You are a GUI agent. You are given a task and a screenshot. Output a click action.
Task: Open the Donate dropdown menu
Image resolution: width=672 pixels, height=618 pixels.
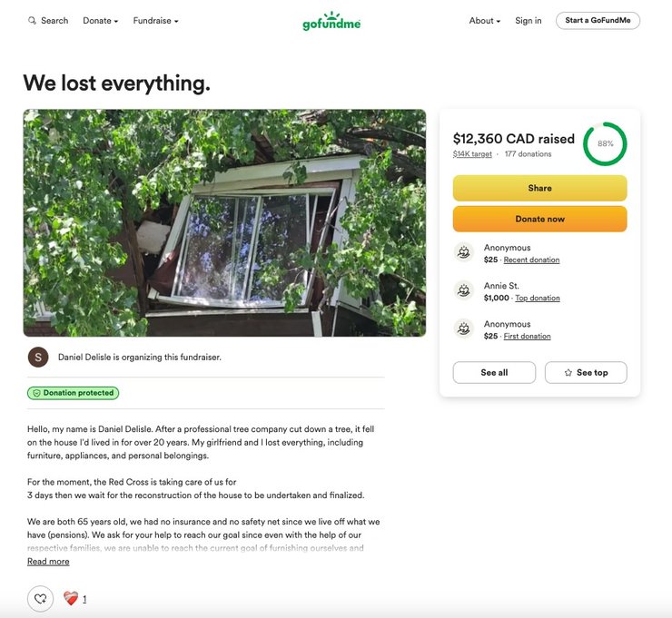click(x=100, y=21)
